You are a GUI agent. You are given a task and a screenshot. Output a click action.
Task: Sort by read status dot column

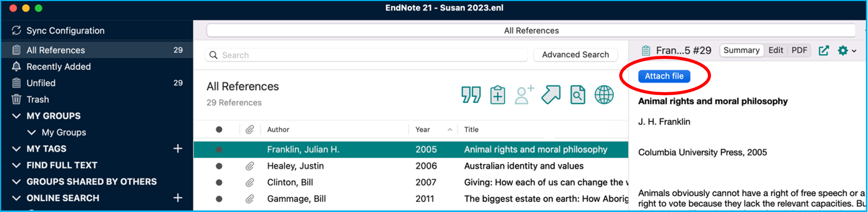coord(219,130)
